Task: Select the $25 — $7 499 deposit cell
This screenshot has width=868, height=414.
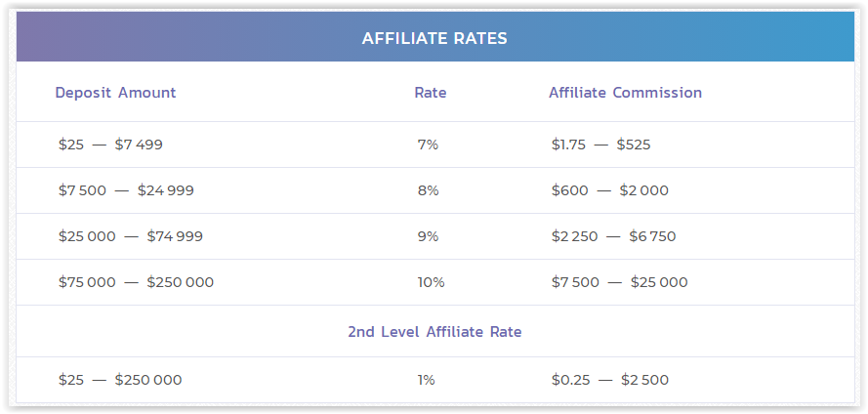Action: point(110,145)
